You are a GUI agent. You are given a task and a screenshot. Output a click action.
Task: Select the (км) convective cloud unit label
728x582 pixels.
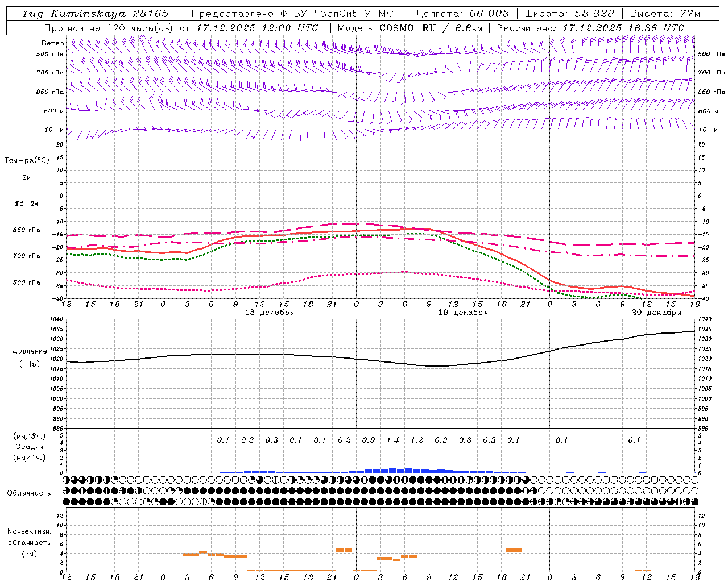click(x=29, y=554)
